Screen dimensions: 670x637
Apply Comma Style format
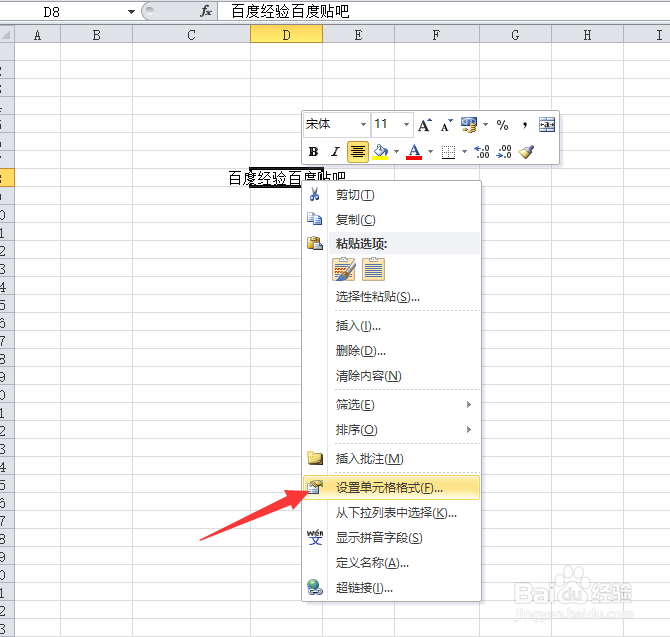pyautogui.click(x=525, y=125)
